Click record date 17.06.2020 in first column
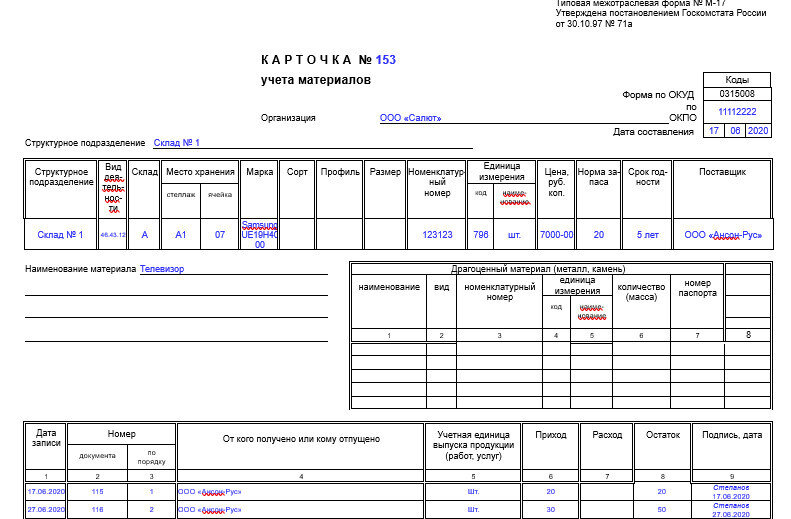The height and width of the screenshot is (519, 791). [x=46, y=492]
